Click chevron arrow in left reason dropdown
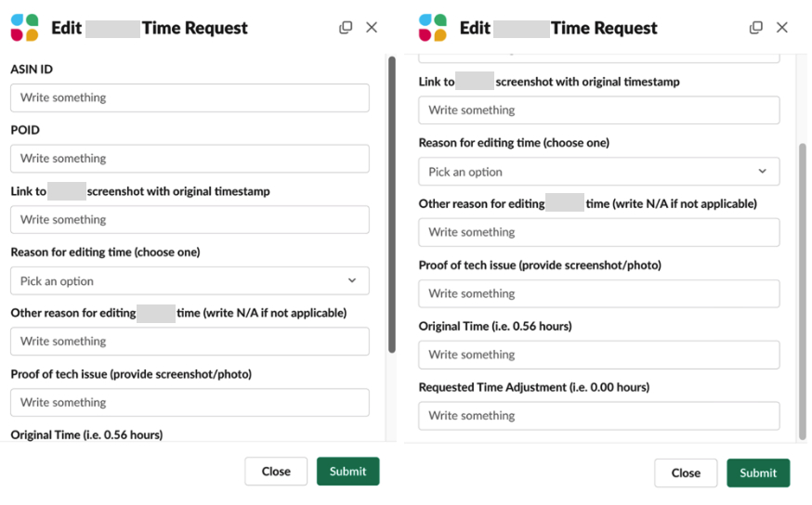The image size is (812, 505). pos(352,280)
